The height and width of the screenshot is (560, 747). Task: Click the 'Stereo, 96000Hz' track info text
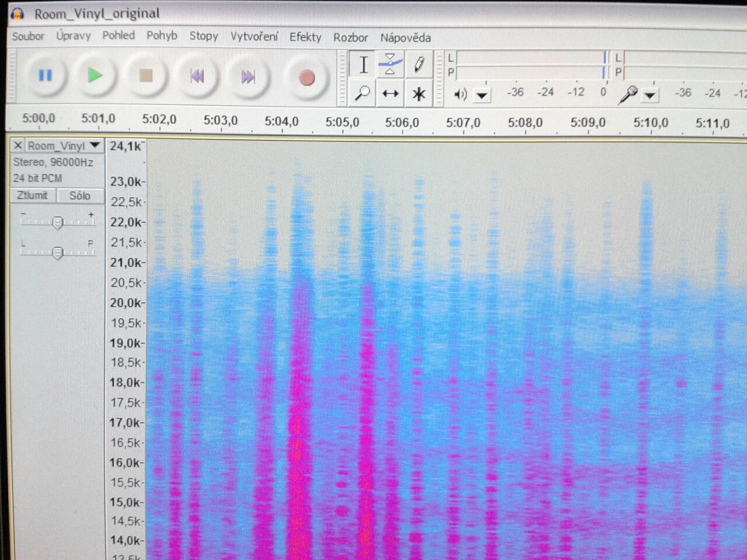(x=53, y=162)
